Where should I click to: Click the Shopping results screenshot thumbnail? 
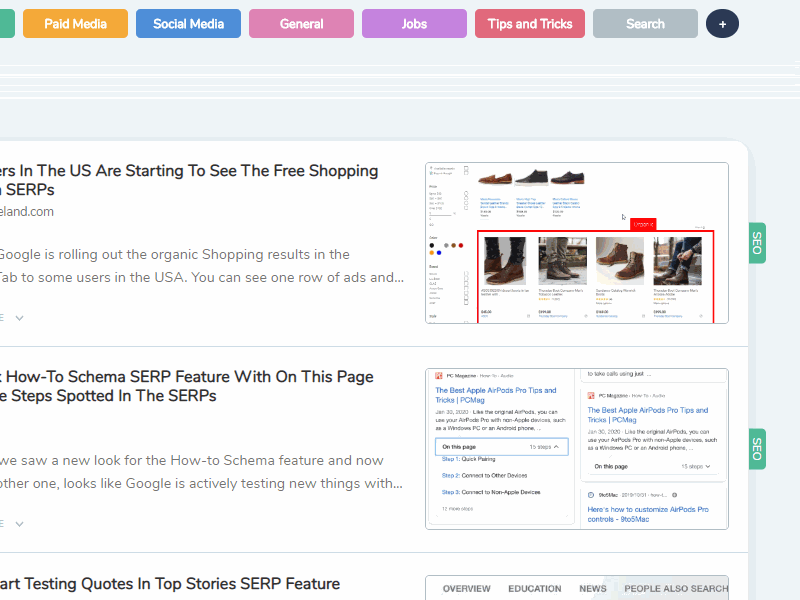(577, 243)
